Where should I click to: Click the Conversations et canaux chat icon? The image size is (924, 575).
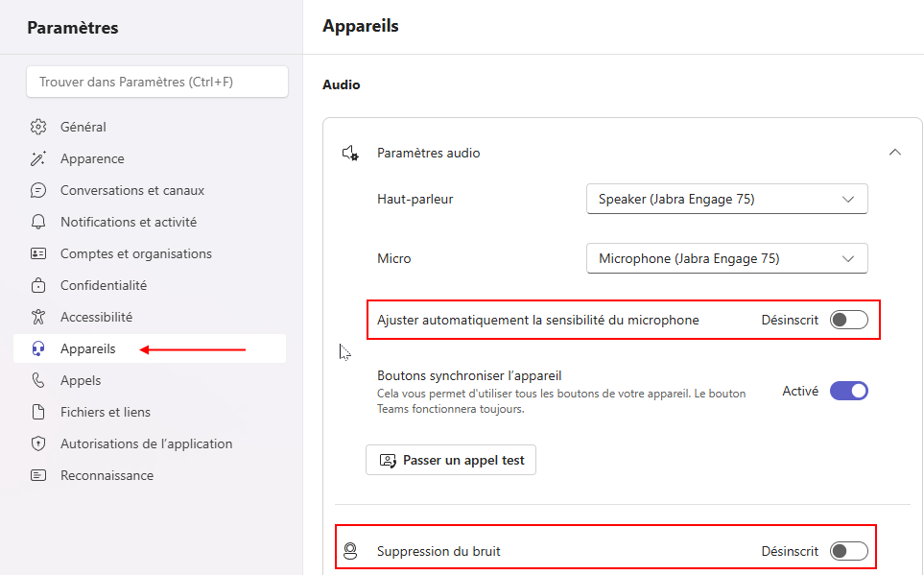[x=38, y=190]
